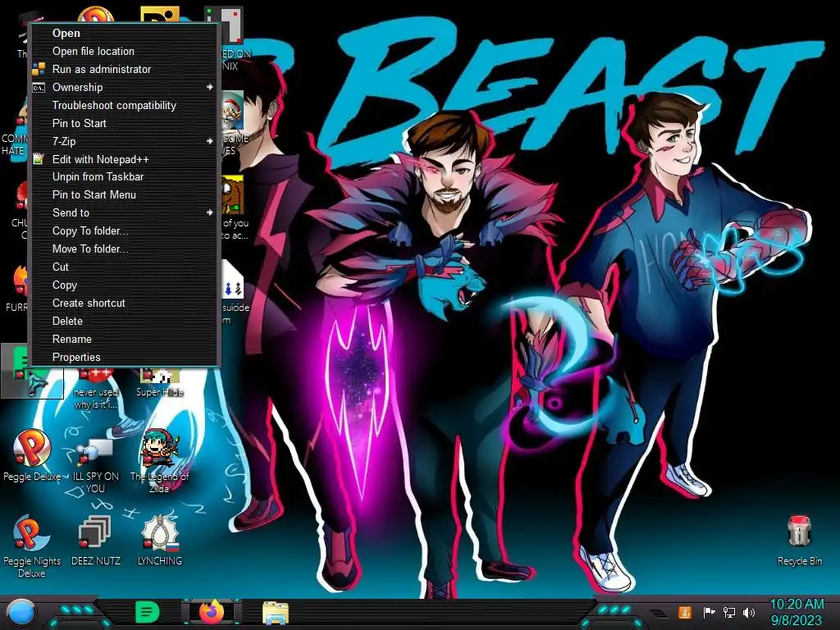
Task: Select the ILL SPY ON YOU desktop icon
Action: [95, 466]
